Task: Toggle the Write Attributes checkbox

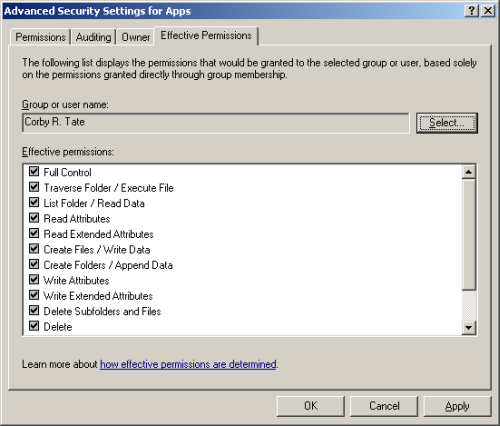Action: pos(34,279)
